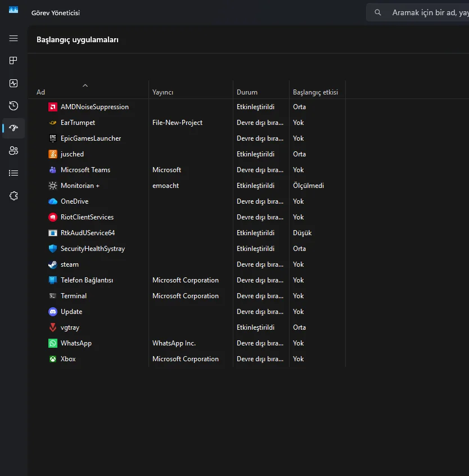This screenshot has width=469, height=476.
Task: Open the App history sidebar icon
Action: [13, 106]
